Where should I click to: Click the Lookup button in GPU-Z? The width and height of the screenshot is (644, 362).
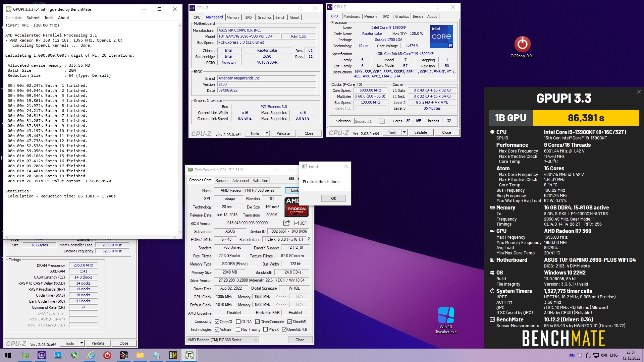pyautogui.click(x=292, y=190)
